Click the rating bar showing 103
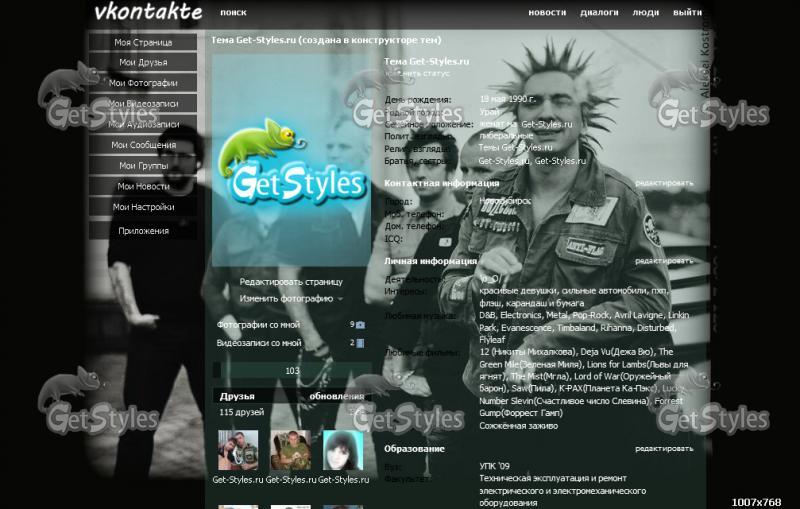This screenshot has height=509, width=800. tap(292, 371)
